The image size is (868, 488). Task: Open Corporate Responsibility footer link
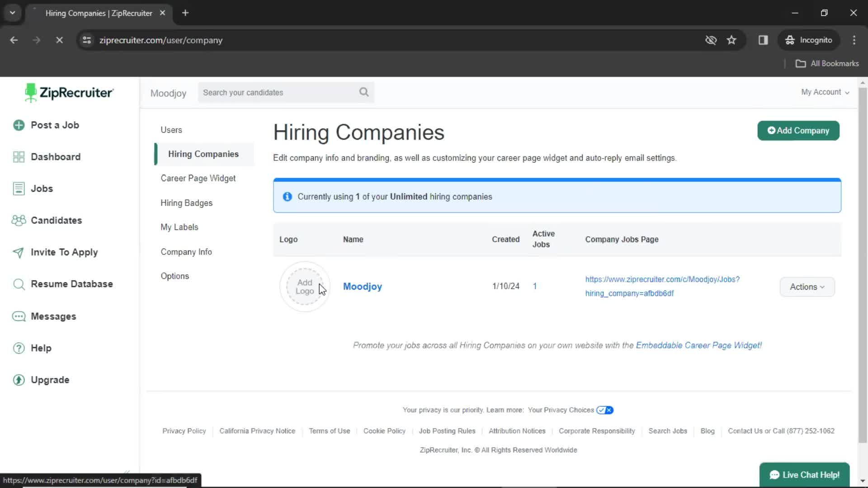[597, 431]
